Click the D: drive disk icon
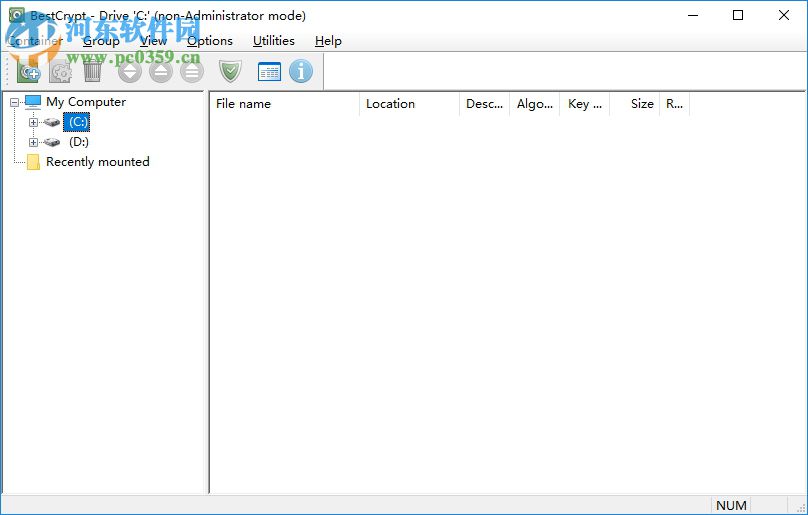 (x=52, y=142)
